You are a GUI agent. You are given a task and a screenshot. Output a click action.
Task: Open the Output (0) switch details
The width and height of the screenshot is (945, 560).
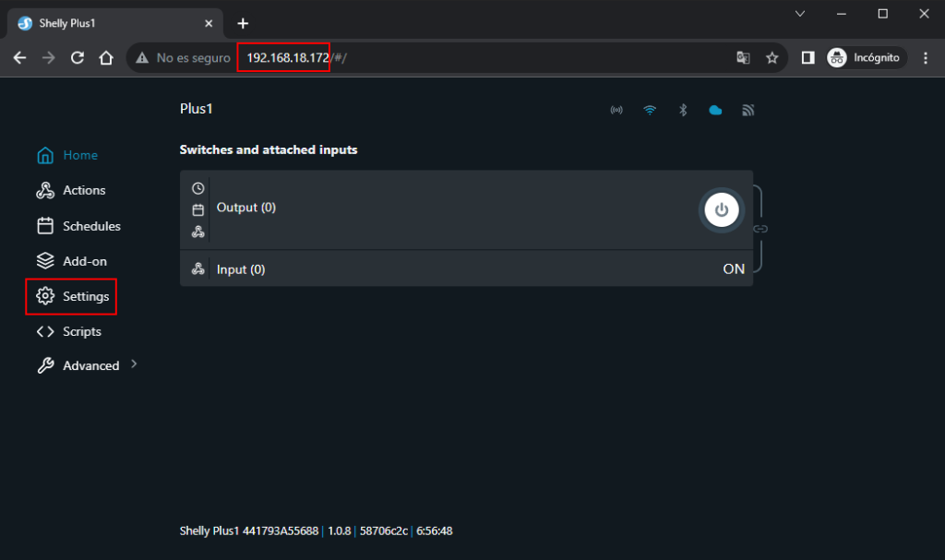pyautogui.click(x=246, y=208)
